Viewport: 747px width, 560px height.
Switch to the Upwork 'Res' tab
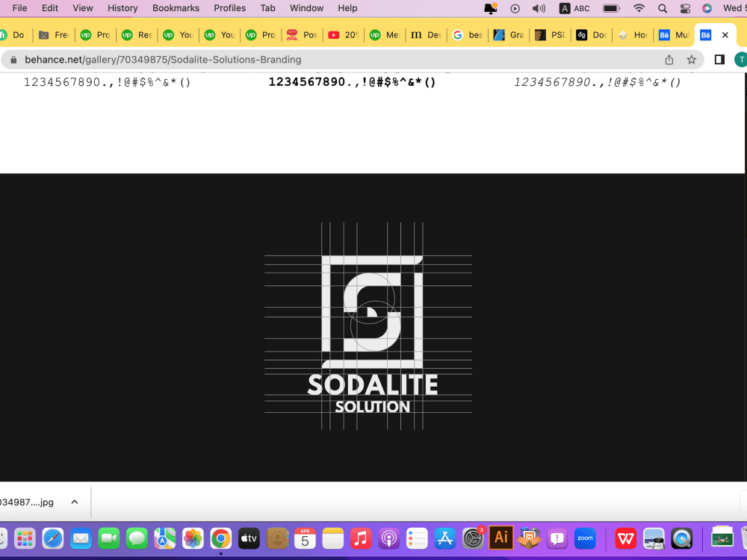137,35
